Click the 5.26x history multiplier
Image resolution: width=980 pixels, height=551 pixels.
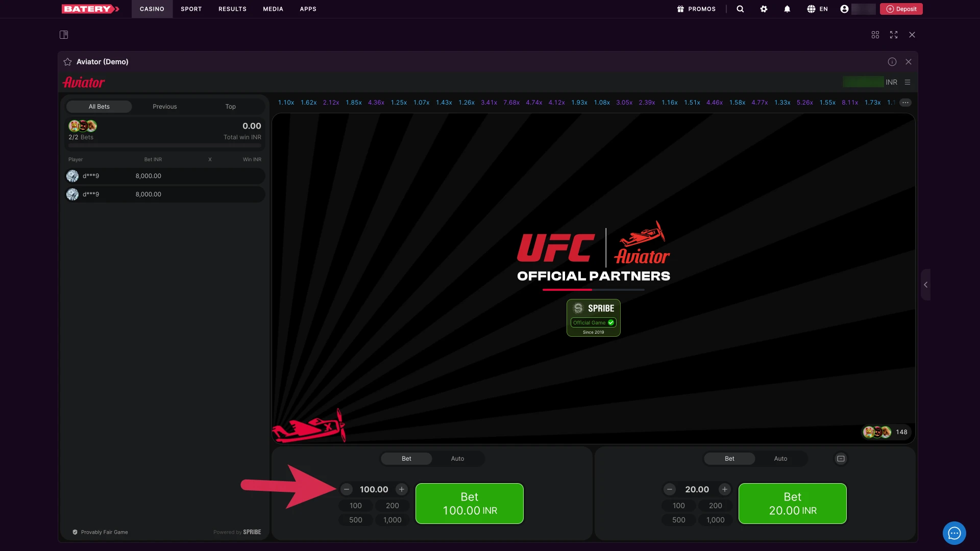coord(805,103)
